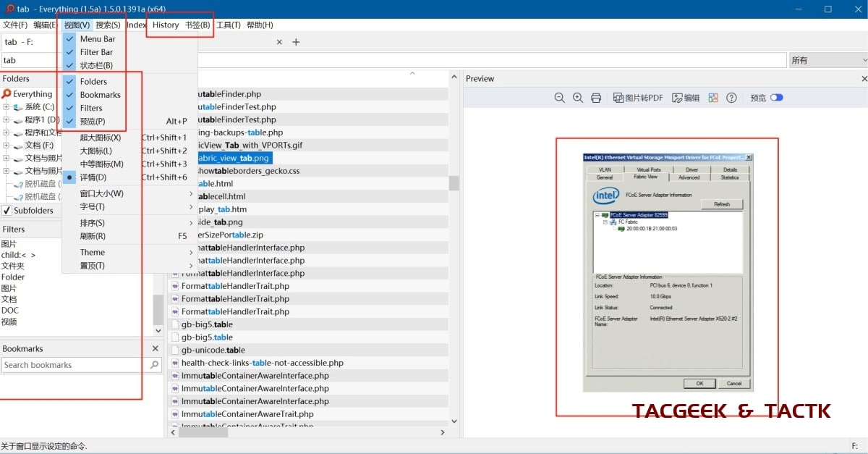Toggle Filter Bar in the view menu
Viewport: 868px width, 454px height.
pos(96,52)
